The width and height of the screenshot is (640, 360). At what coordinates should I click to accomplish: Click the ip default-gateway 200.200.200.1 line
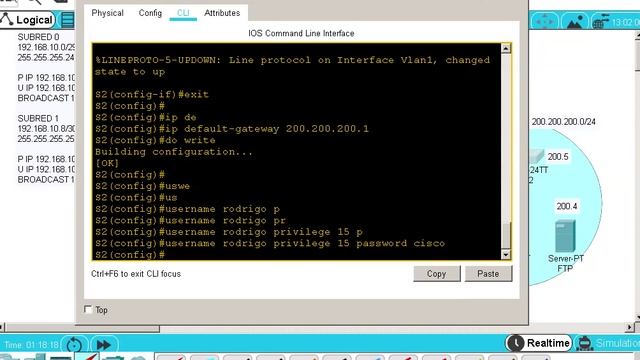click(x=232, y=129)
